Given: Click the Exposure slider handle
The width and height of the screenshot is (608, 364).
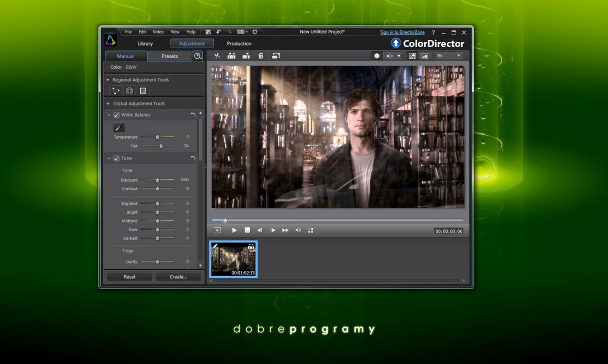Looking at the screenshot, I should coord(158,180).
